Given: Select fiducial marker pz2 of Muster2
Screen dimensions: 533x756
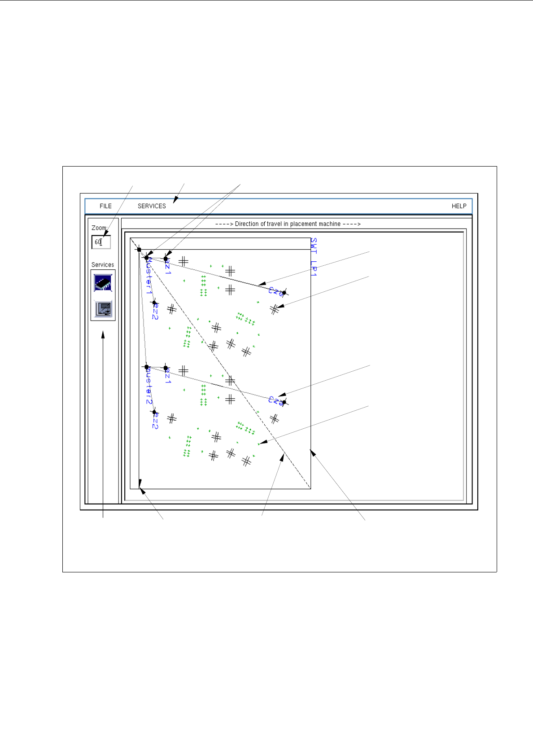Looking at the screenshot, I should tap(154, 412).
